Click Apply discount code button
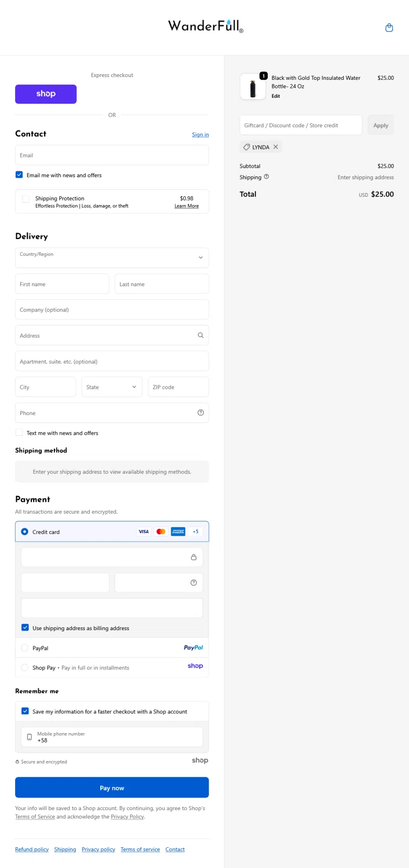The width and height of the screenshot is (409, 868). coord(381,126)
